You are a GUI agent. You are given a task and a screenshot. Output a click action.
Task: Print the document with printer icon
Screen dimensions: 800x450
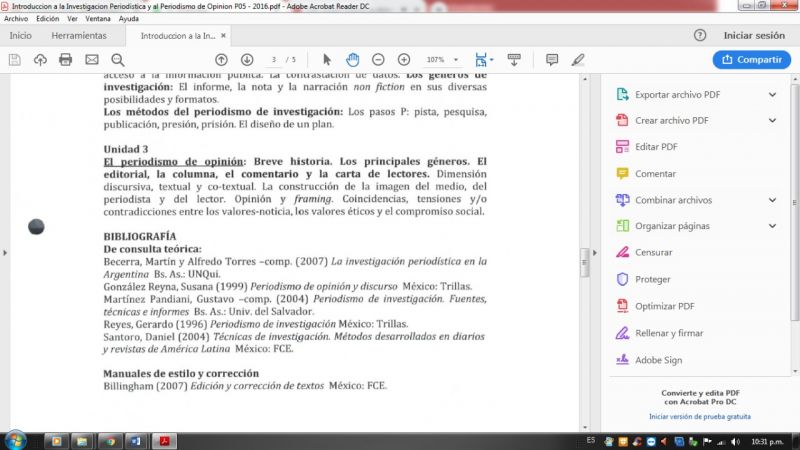[65, 60]
